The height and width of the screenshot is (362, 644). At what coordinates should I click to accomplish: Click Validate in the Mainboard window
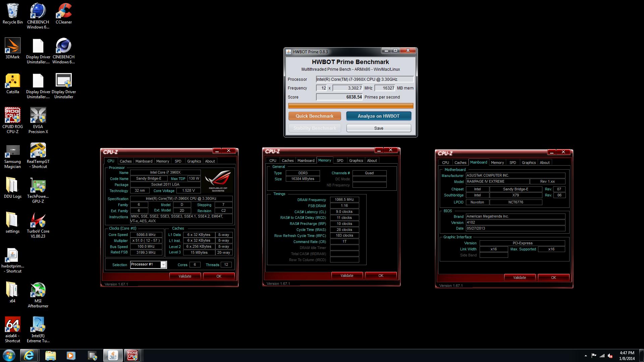click(x=520, y=278)
